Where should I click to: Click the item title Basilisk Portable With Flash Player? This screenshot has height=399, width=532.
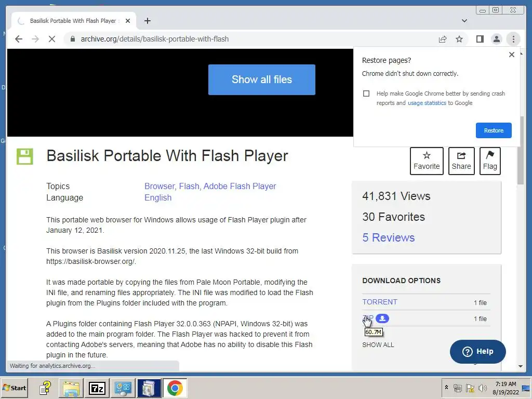coord(167,156)
